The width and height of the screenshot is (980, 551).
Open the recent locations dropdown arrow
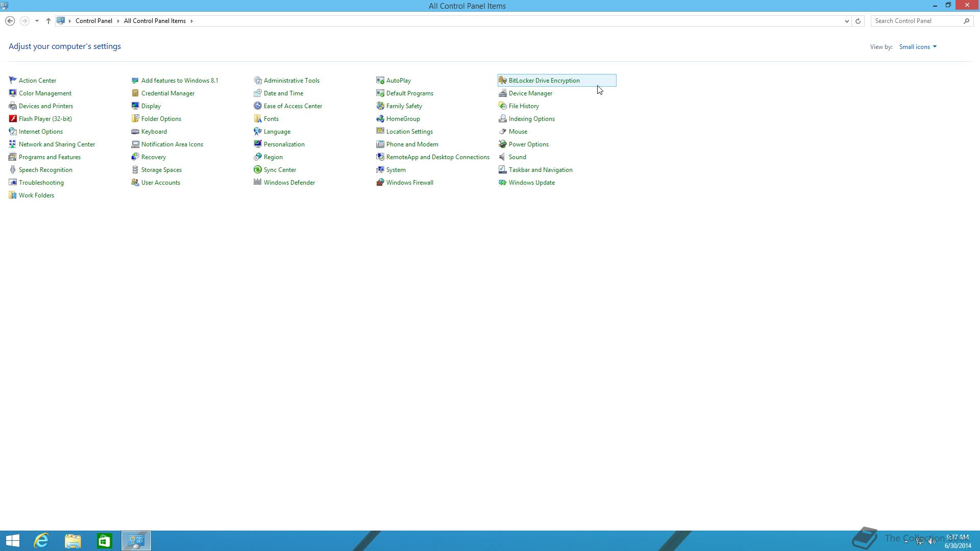coord(37,21)
